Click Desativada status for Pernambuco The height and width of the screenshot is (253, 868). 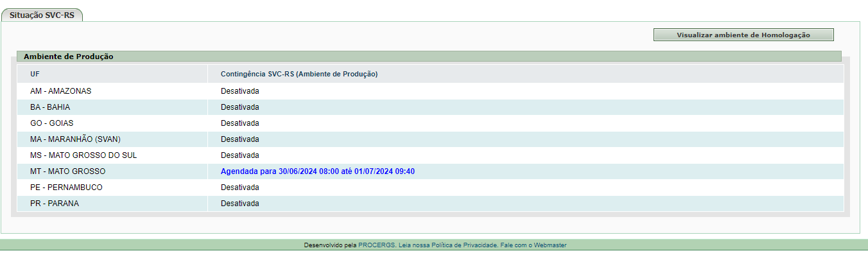[x=240, y=188]
